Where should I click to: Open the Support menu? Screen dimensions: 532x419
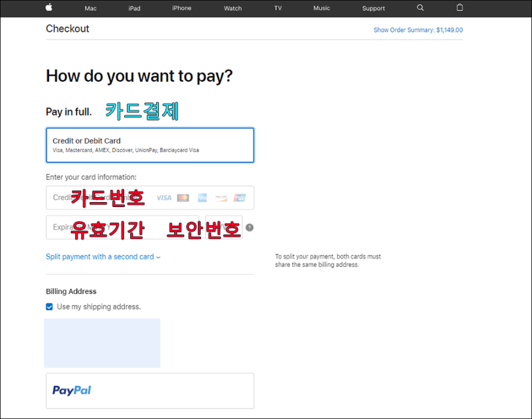coord(373,8)
